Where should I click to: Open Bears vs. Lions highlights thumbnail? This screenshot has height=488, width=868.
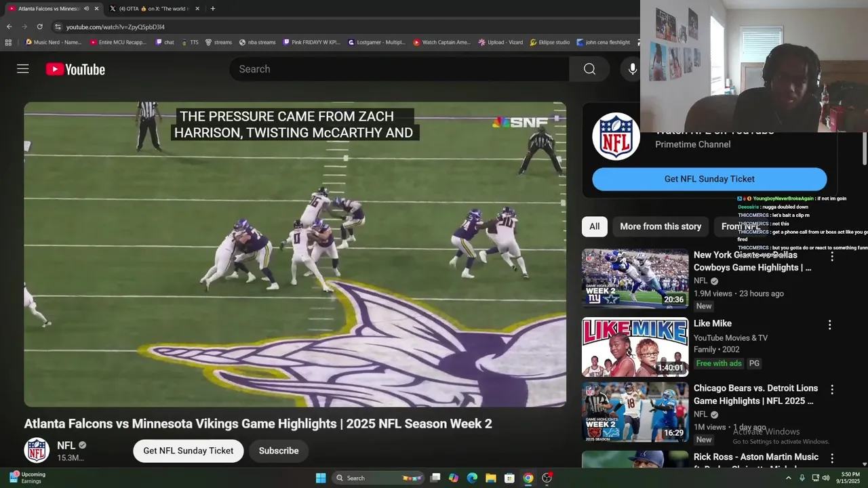pyautogui.click(x=635, y=412)
